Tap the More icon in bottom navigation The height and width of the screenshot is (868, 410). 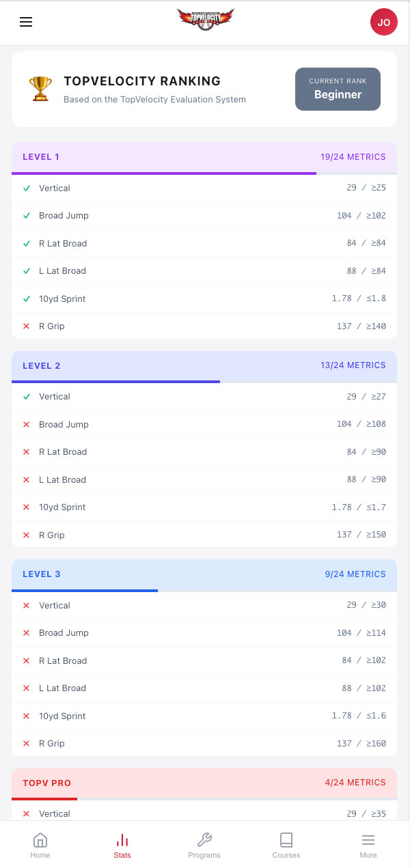368,839
